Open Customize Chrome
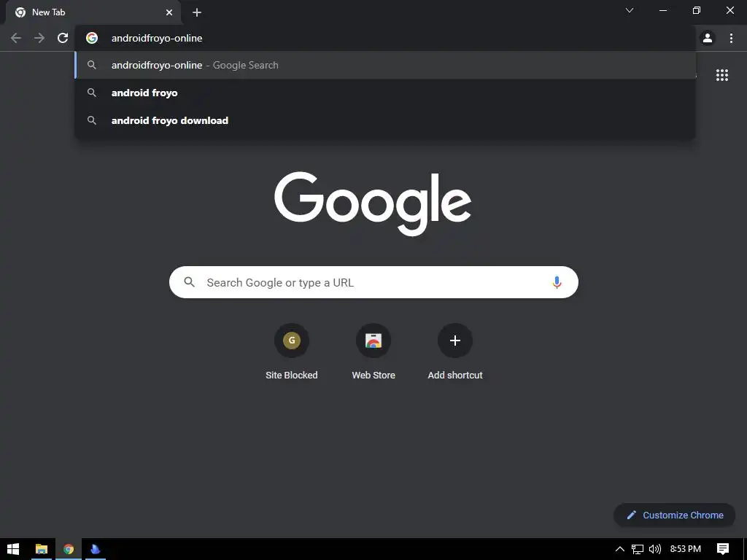 pyautogui.click(x=675, y=516)
